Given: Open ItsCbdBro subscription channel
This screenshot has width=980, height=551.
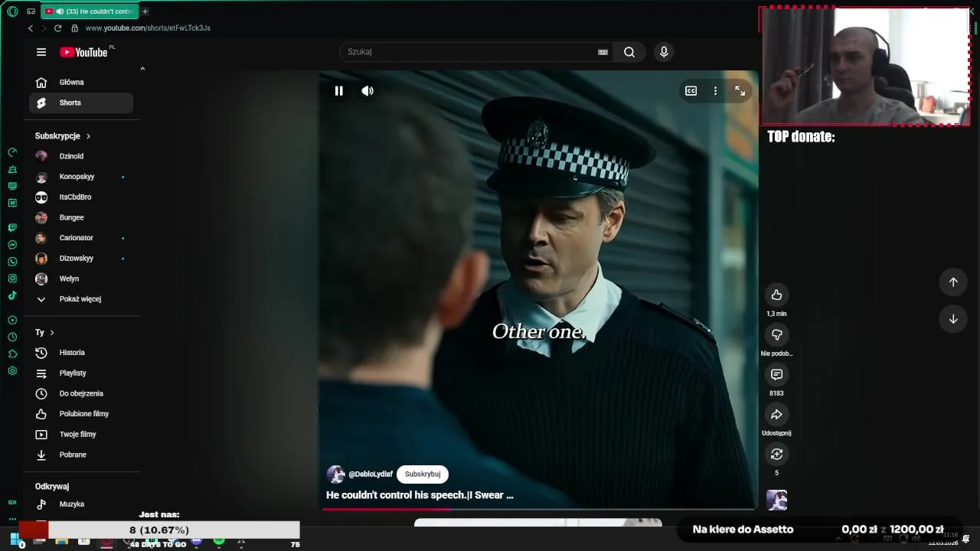Looking at the screenshot, I should point(81,197).
